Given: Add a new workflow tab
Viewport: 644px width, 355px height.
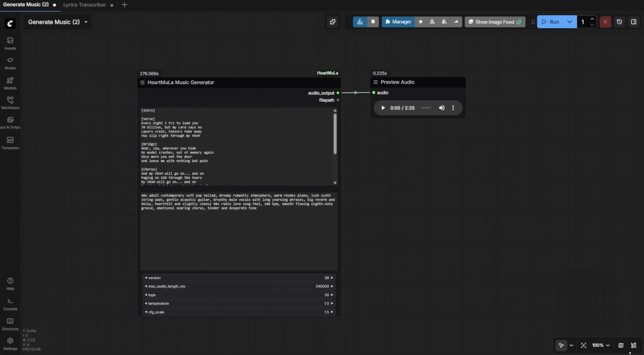Looking at the screenshot, I should pos(124,5).
